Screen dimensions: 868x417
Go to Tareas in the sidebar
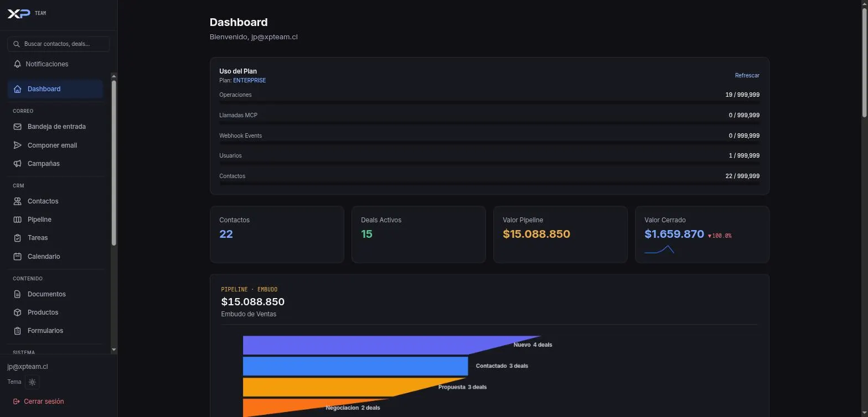coord(55,238)
